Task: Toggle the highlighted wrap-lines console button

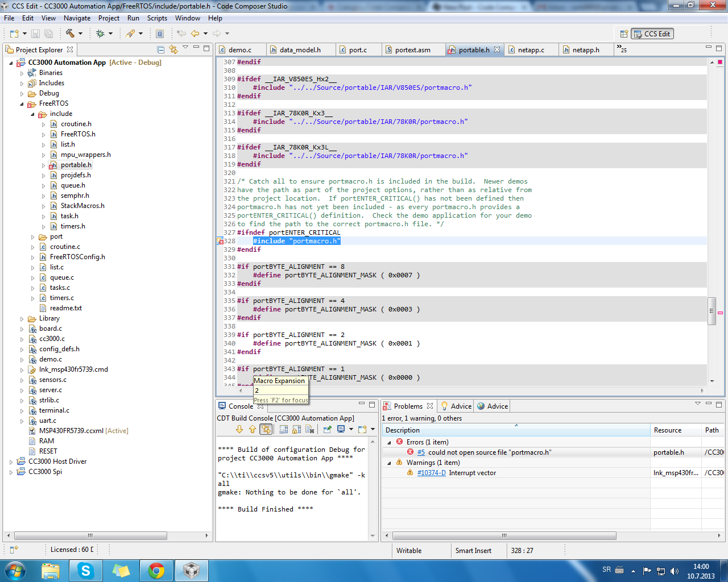Action: click(266, 430)
